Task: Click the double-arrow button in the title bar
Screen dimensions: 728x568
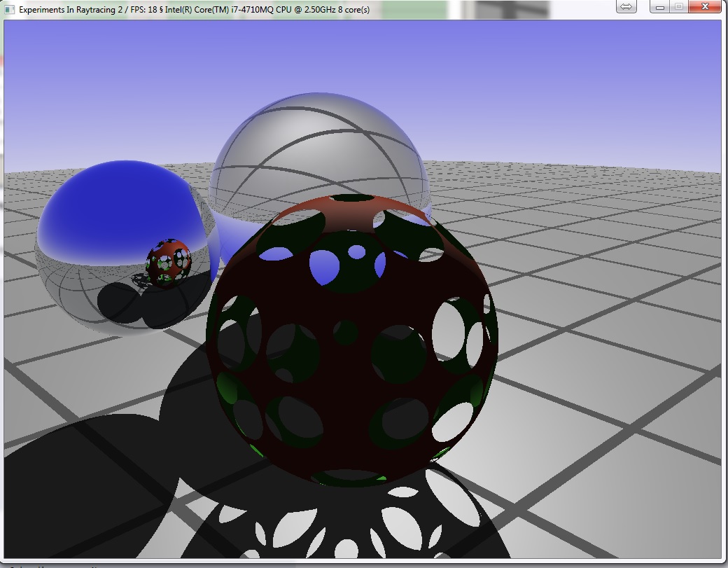Action: coord(626,6)
